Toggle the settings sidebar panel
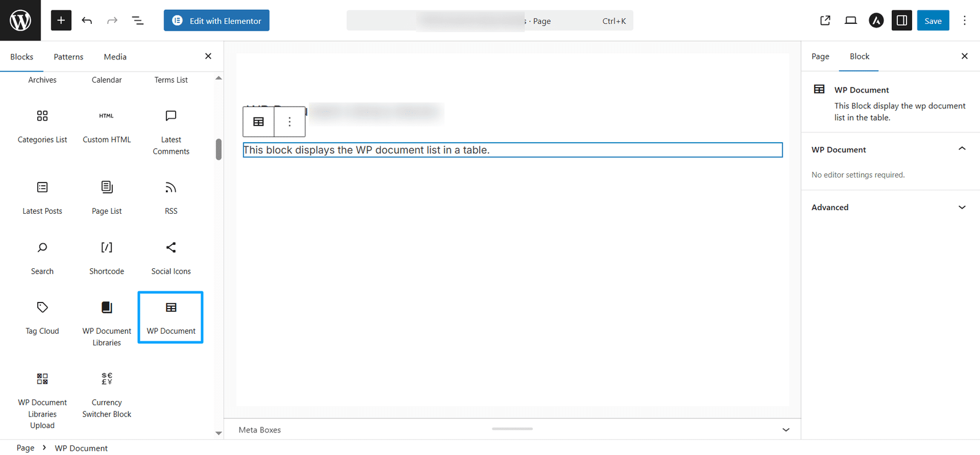Screen dimensions: 980x455 pyautogui.click(x=902, y=20)
